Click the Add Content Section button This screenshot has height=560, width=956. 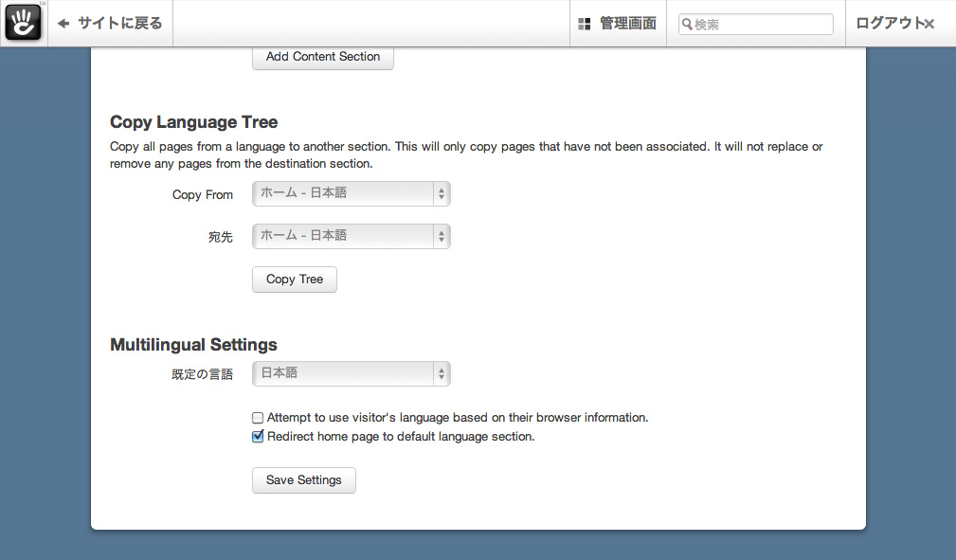[x=322, y=57]
